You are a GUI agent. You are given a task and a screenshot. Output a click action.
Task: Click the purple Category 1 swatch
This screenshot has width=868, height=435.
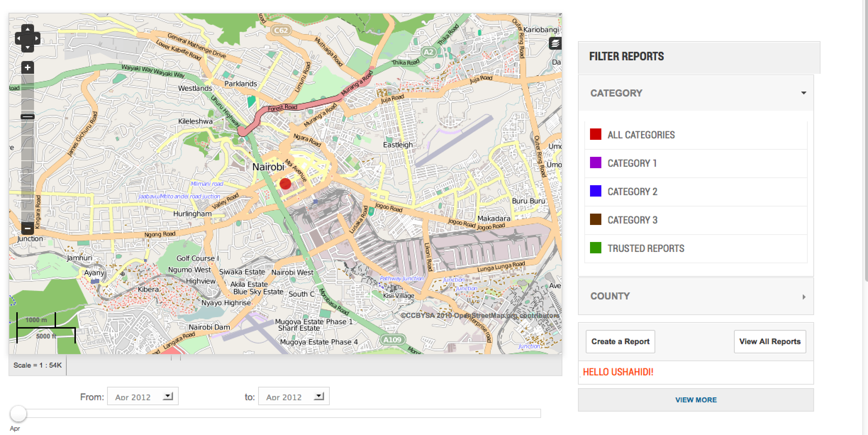(x=596, y=163)
